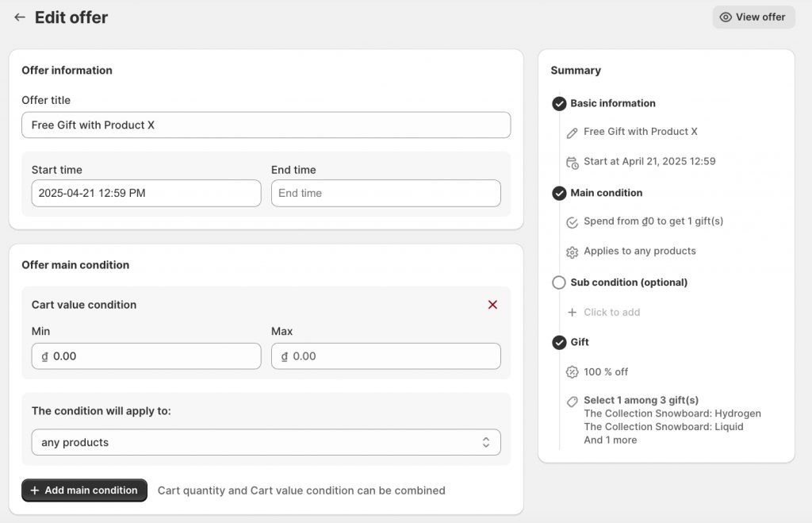Open the 'any products' condition dropdown
Screen dimensions: 812x523
click(x=266, y=443)
